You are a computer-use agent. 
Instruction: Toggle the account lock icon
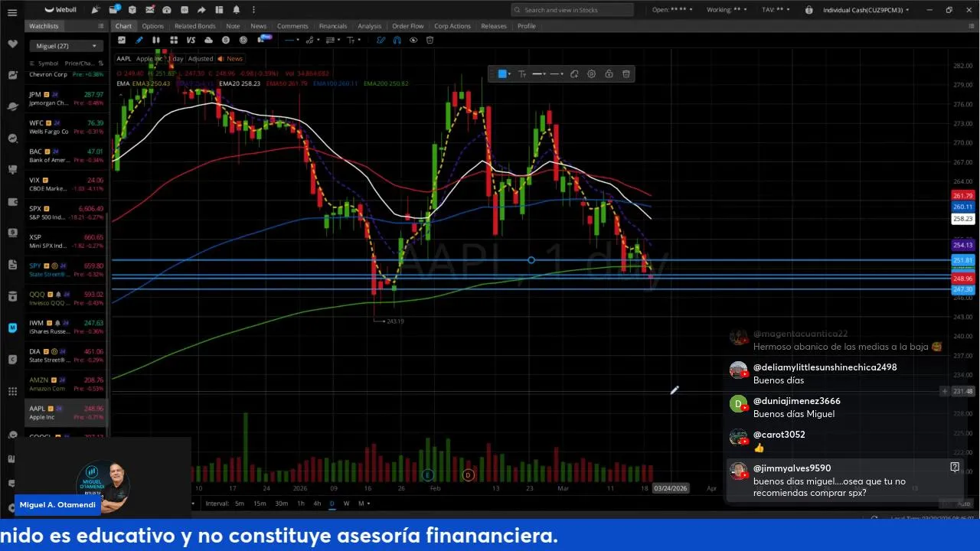coord(809,10)
